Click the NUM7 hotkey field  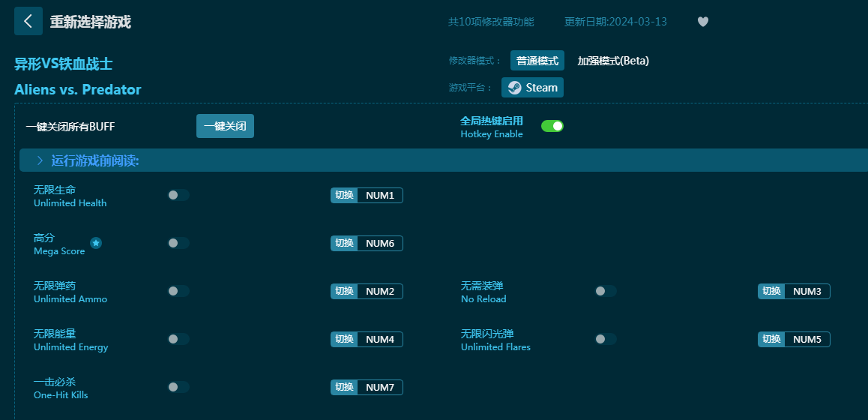(x=380, y=387)
